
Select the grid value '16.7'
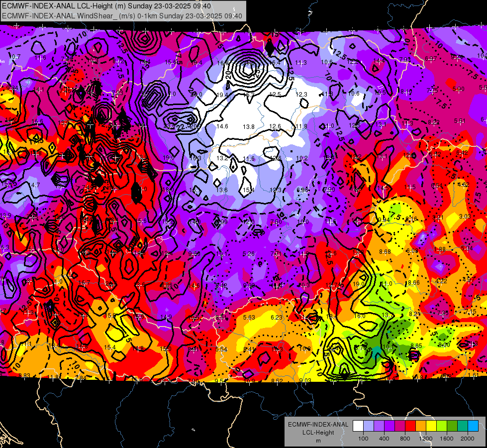click(84, 283)
